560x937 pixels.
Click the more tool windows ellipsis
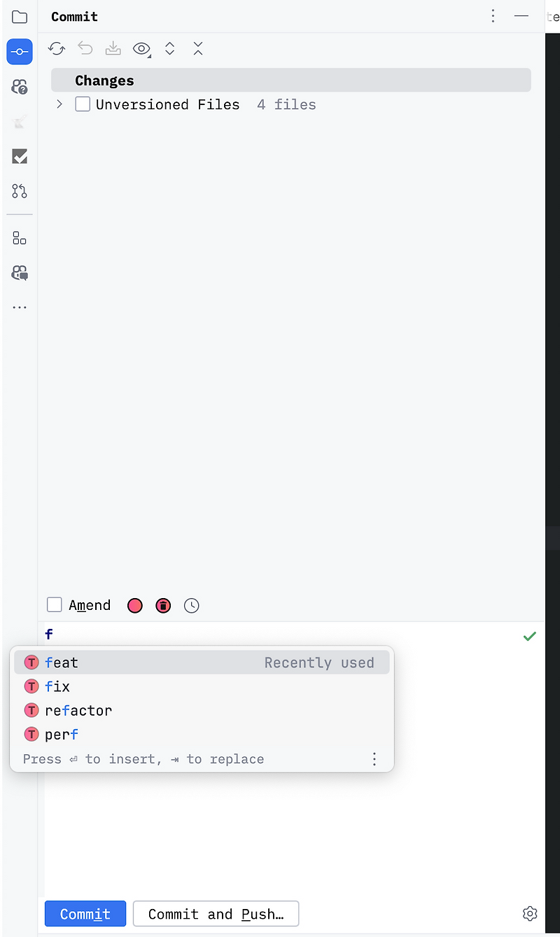[x=19, y=307]
